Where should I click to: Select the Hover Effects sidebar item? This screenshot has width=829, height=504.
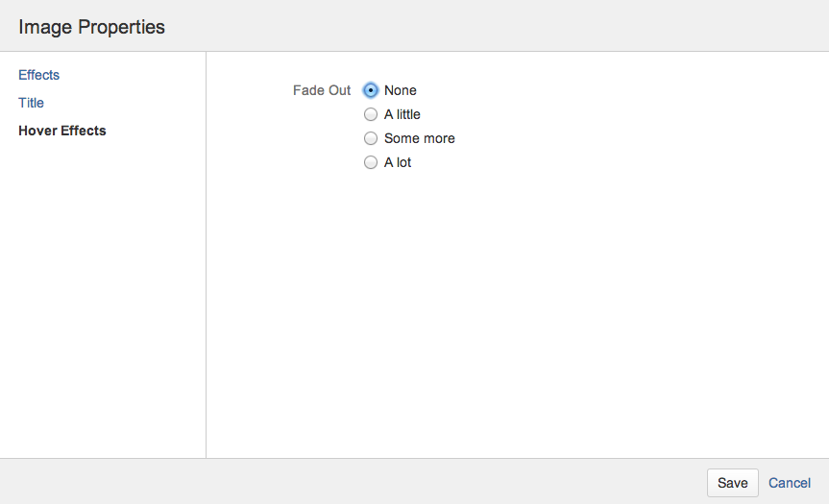click(x=62, y=131)
